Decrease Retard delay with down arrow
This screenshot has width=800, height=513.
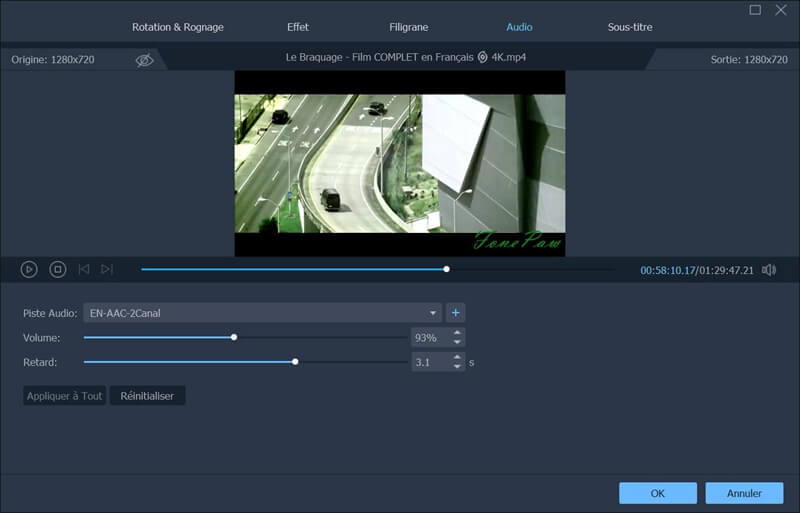point(457,367)
